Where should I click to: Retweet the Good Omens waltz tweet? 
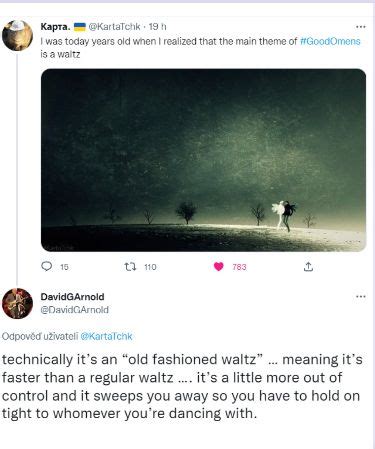point(130,267)
